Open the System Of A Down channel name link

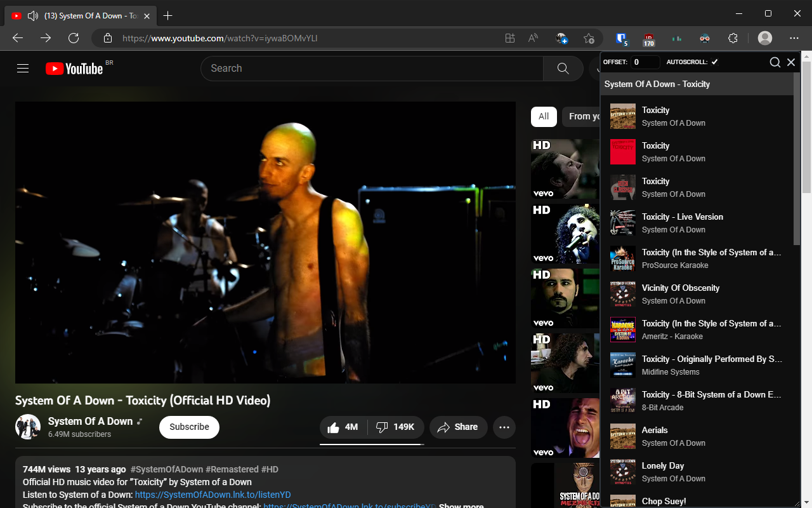[91, 421]
